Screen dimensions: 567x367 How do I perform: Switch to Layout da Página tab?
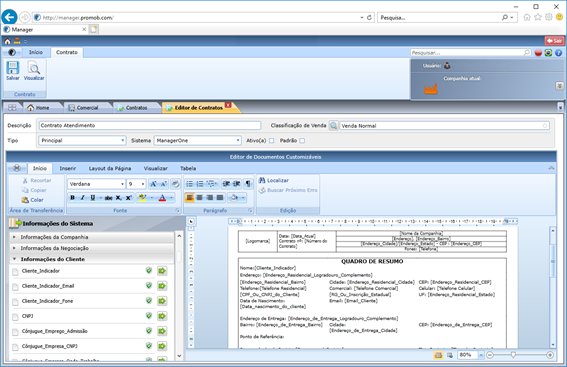110,168
